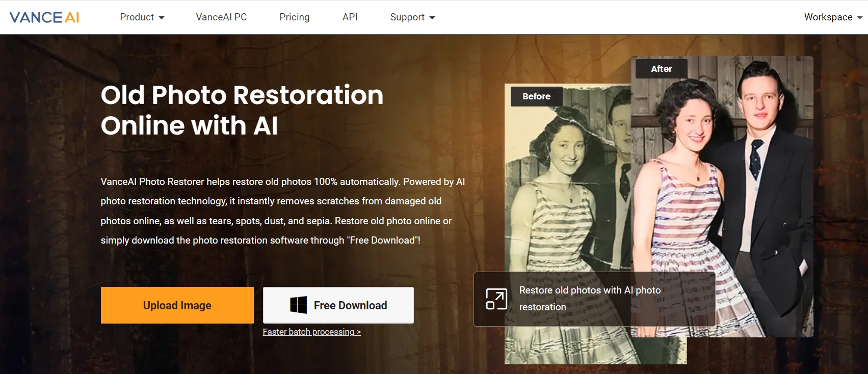Click the expand icon in the restore card
This screenshot has width=868, height=374.
[x=496, y=299]
